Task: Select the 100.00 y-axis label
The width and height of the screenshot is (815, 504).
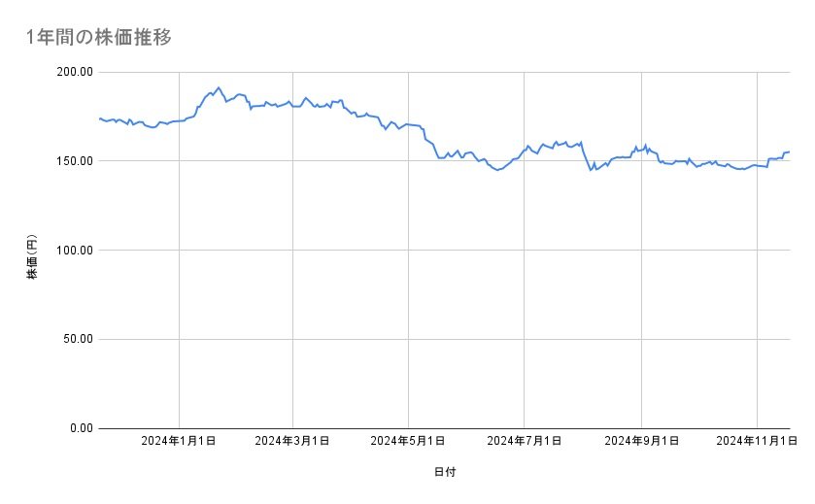Action: pos(75,251)
